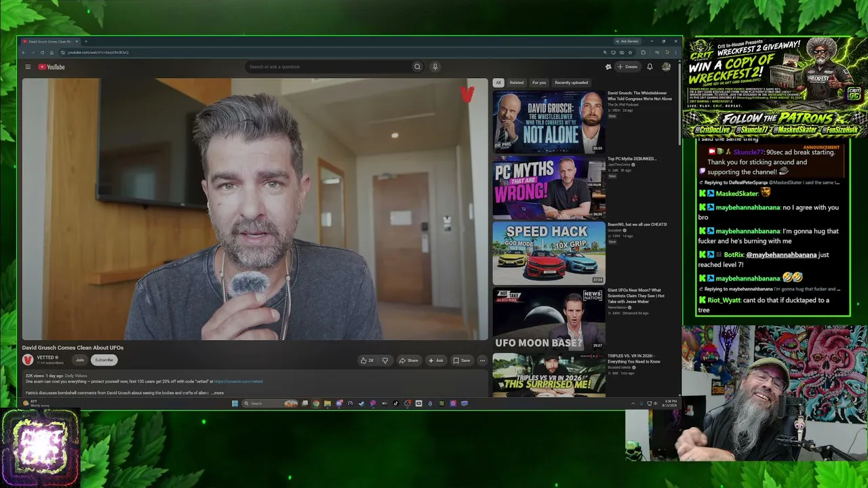The image size is (868, 488).
Task: Save the video to a playlist
Action: click(461, 361)
